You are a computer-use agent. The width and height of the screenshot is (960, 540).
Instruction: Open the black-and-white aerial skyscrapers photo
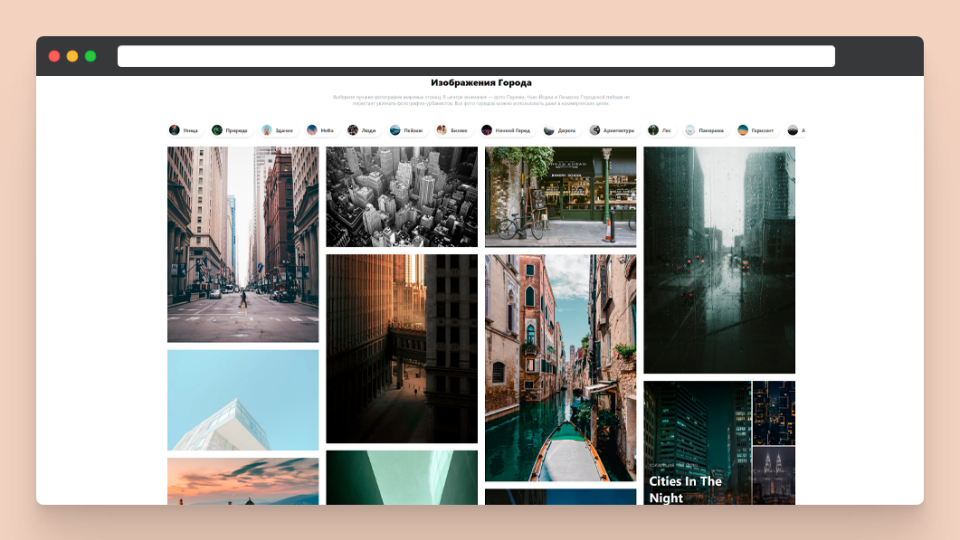click(402, 197)
